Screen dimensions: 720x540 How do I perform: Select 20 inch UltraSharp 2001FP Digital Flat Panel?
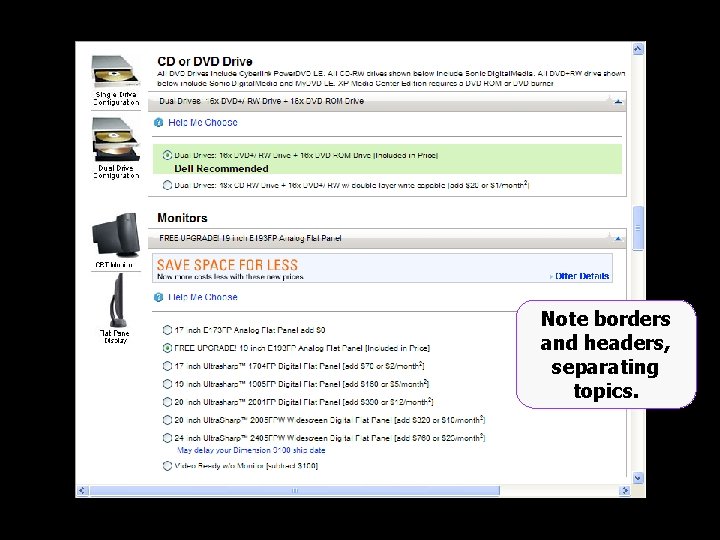(x=167, y=402)
